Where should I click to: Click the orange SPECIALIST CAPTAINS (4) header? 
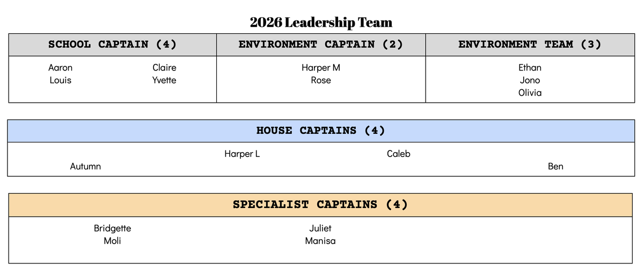[320, 205]
